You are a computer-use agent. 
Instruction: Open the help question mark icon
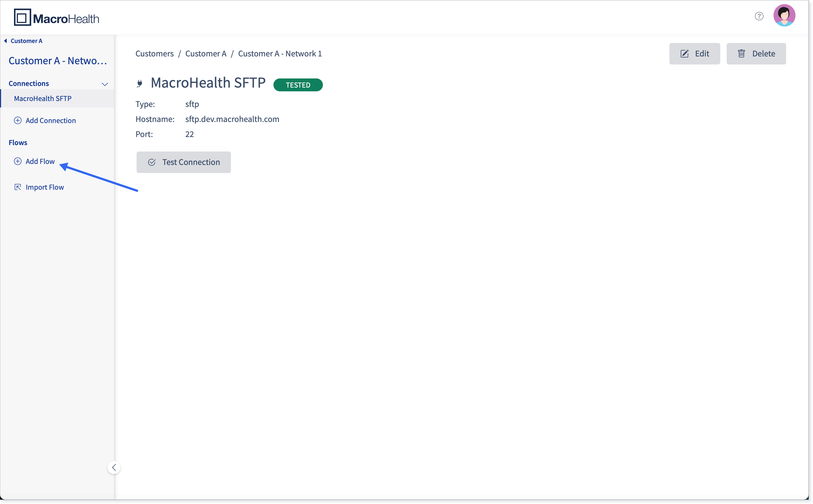coord(759,16)
